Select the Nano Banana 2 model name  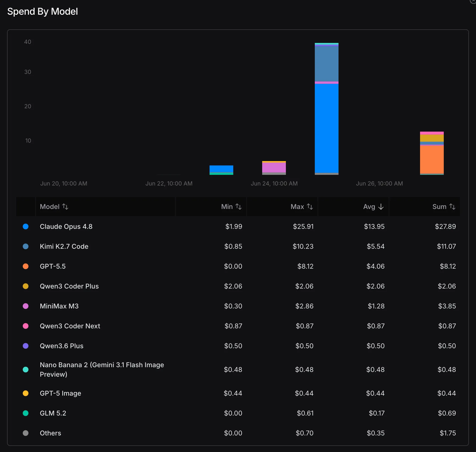click(102, 370)
